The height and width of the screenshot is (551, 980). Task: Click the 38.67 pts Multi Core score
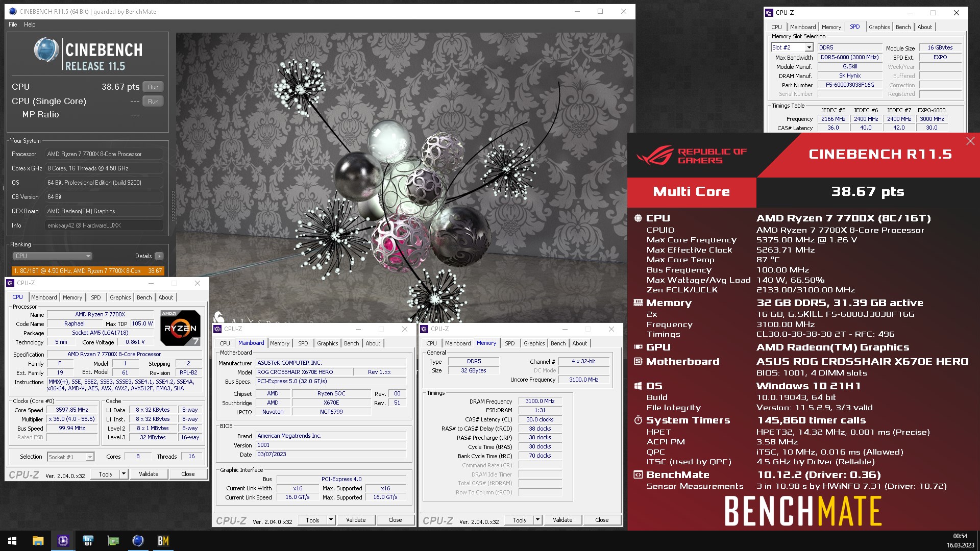(868, 192)
